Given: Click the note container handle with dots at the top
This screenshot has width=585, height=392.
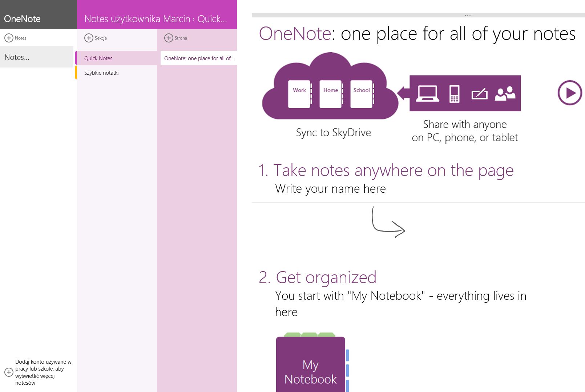Looking at the screenshot, I should click(468, 15).
